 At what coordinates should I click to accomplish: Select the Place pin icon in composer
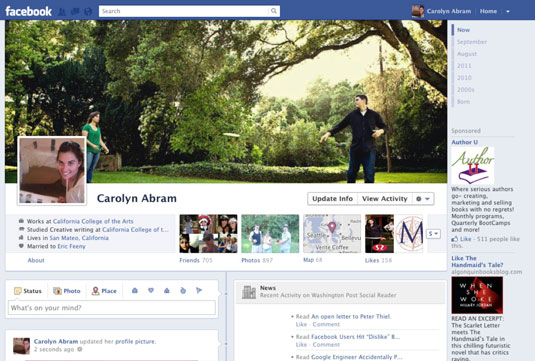click(96, 291)
